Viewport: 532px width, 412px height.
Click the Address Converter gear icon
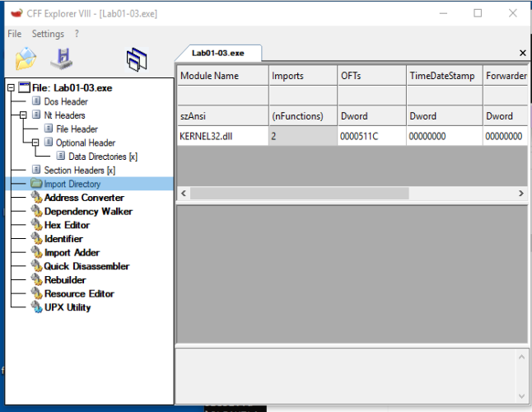tap(36, 197)
